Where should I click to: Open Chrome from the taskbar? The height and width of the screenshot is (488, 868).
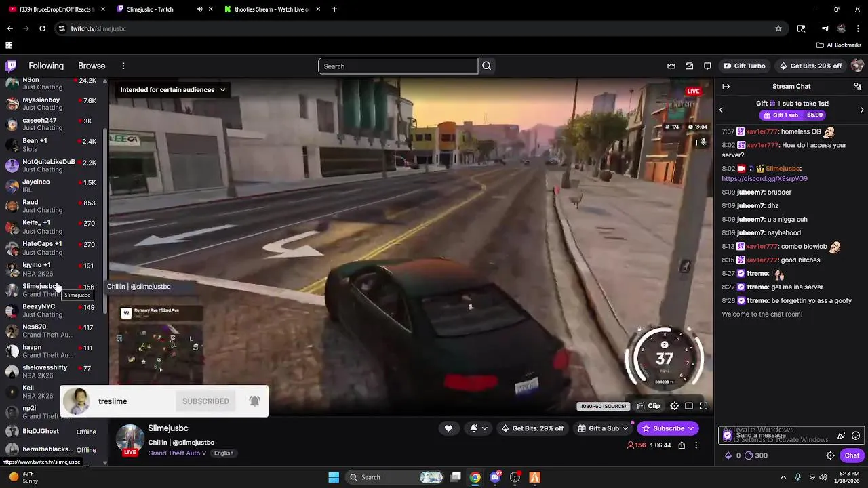[475, 477]
